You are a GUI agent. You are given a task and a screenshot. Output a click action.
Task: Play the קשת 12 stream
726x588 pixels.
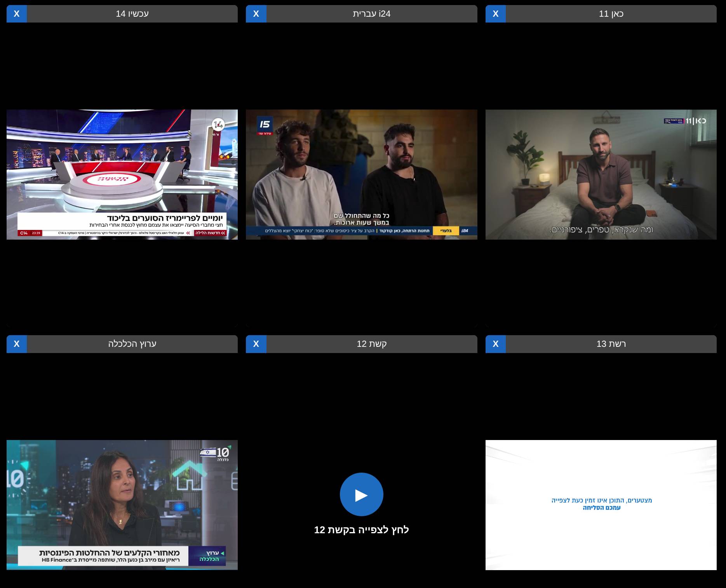click(361, 494)
